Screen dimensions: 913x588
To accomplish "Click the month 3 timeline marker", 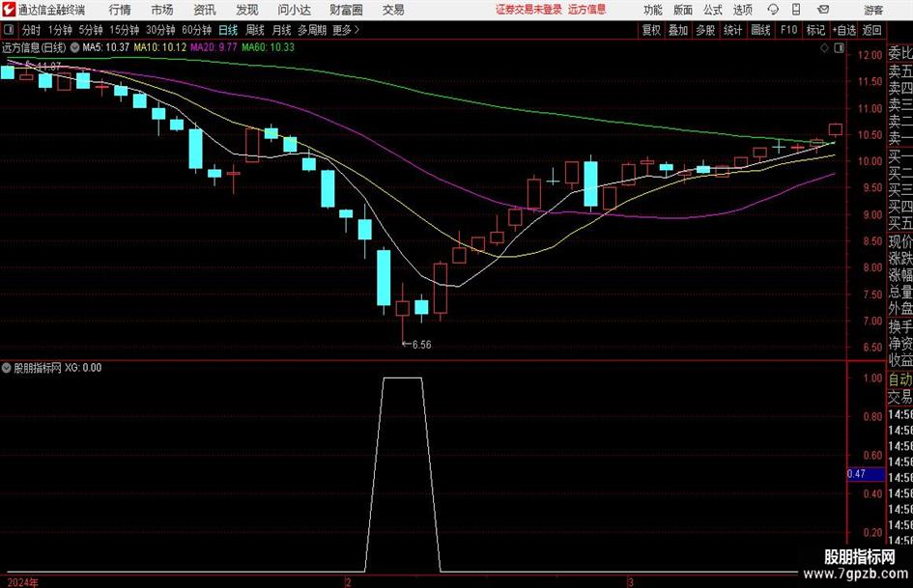I will (x=630, y=582).
